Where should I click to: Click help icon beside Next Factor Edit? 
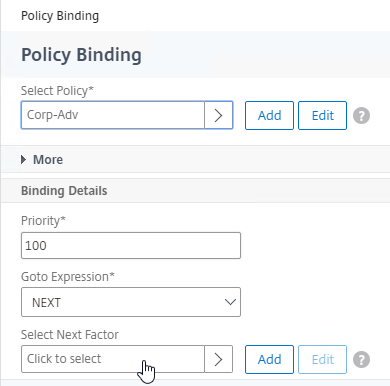tap(361, 359)
